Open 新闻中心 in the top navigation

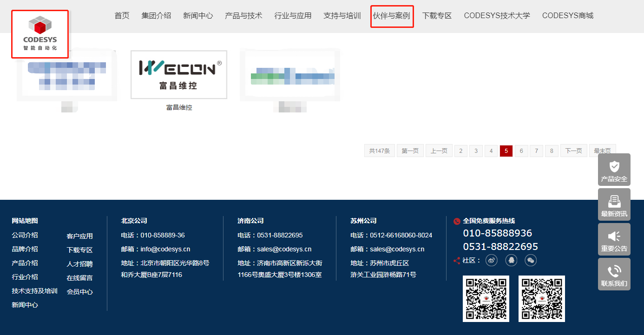click(x=198, y=15)
